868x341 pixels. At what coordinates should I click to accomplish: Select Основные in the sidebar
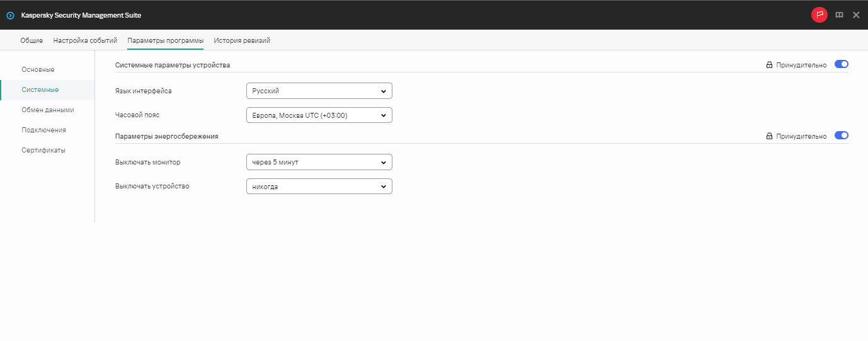(38, 69)
